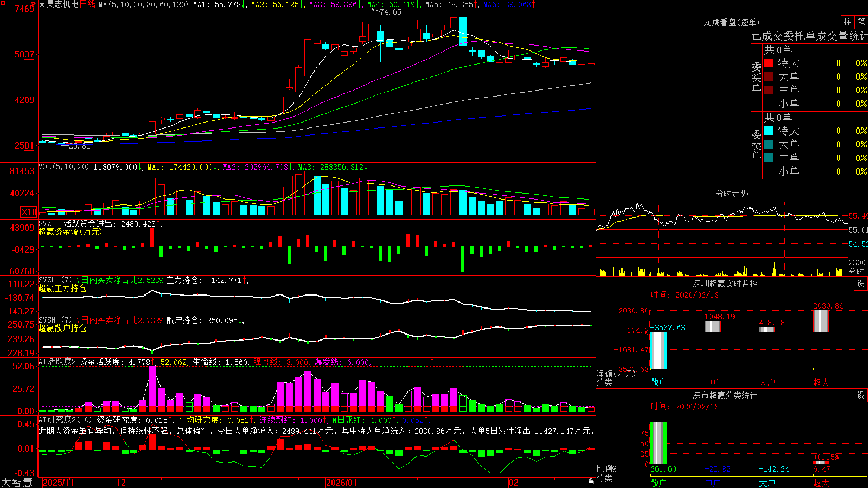Click the 昊志机电 stock name
This screenshot has width=868, height=488.
62,4
